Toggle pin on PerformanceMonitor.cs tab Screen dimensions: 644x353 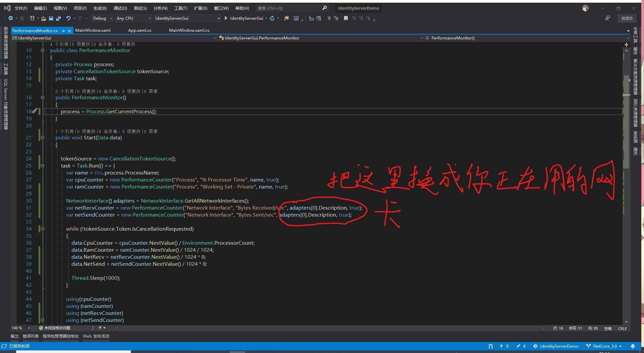pyautogui.click(x=63, y=31)
